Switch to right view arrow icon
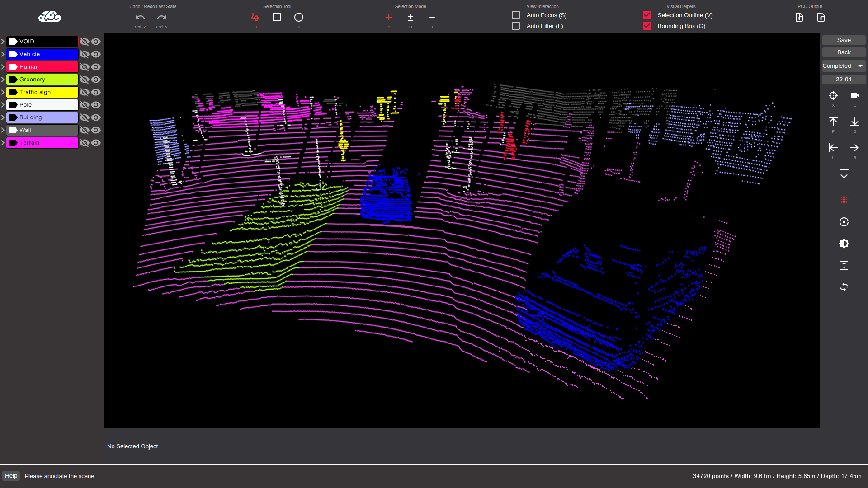The image size is (868, 488). [855, 148]
